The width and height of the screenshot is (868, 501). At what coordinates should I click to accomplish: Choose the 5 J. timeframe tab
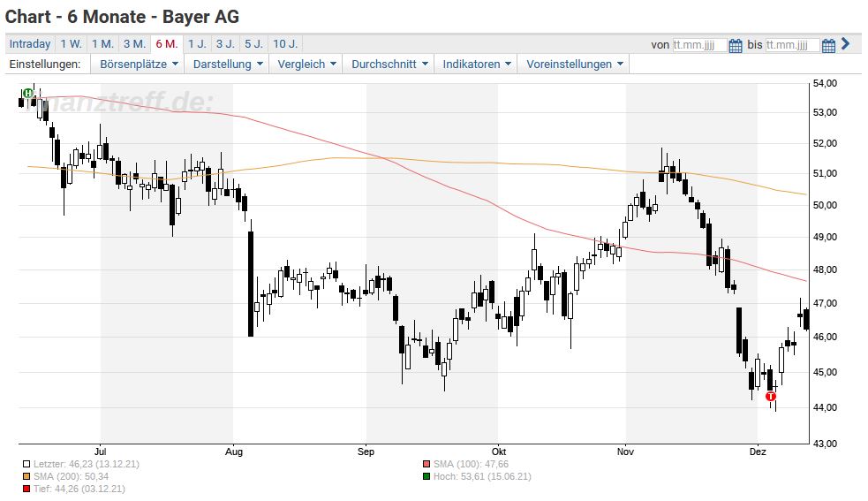coord(254,44)
